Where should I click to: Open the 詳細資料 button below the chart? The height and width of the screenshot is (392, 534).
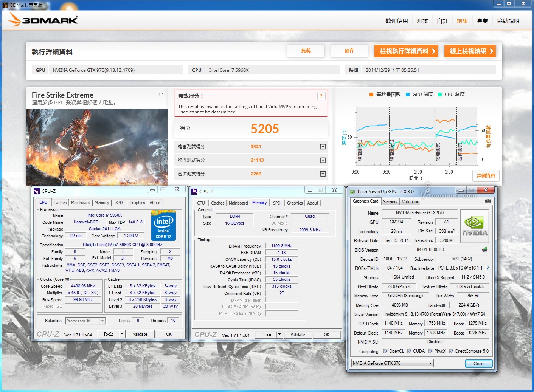click(x=486, y=176)
